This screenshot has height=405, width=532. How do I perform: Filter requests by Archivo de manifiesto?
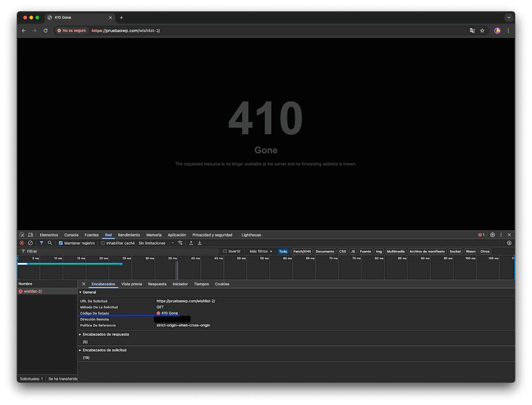click(x=427, y=252)
